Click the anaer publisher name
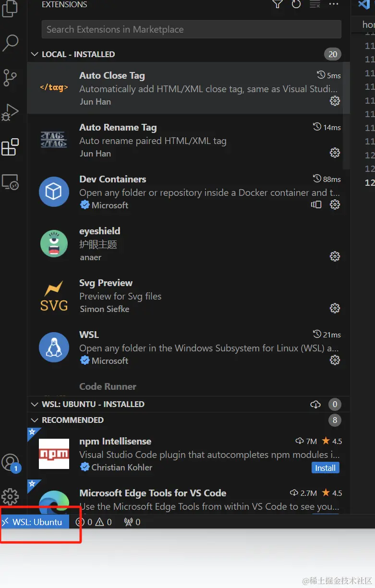 pos(91,257)
